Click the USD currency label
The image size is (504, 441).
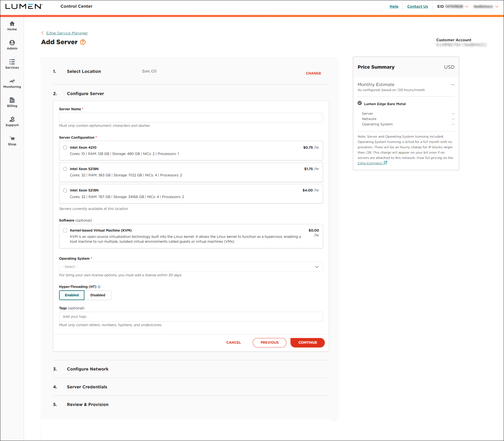(449, 67)
